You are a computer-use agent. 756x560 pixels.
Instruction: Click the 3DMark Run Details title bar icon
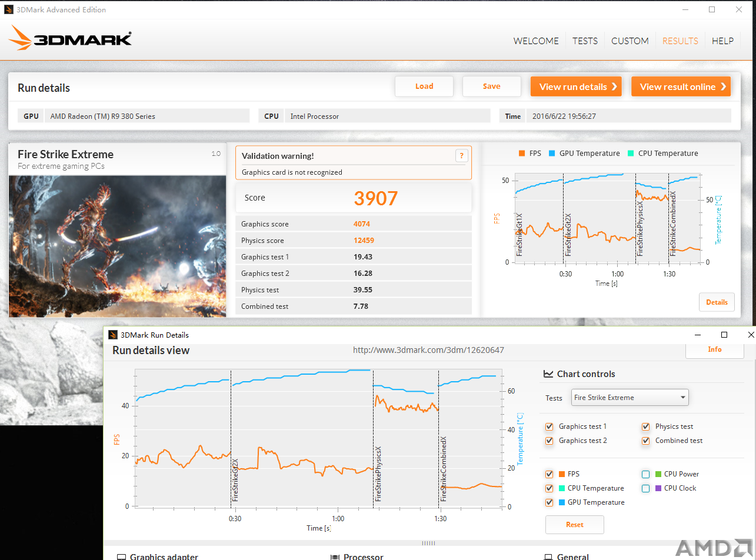point(113,335)
